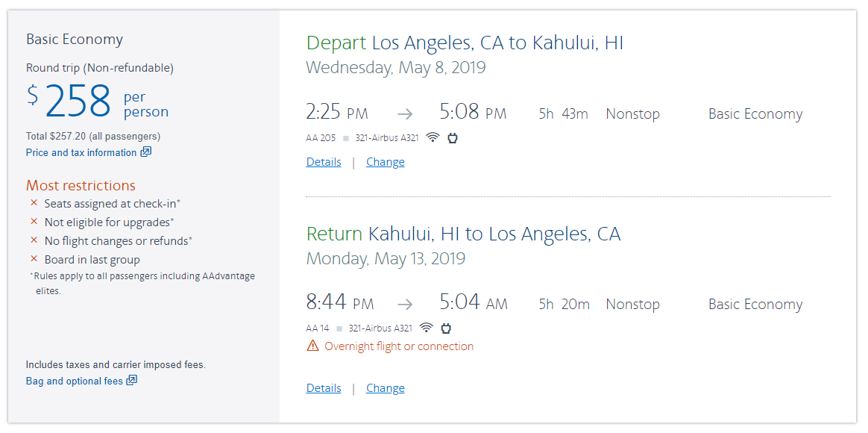Click red X beside Not eligible for upgrades
The height and width of the screenshot is (433, 868).
(x=34, y=222)
